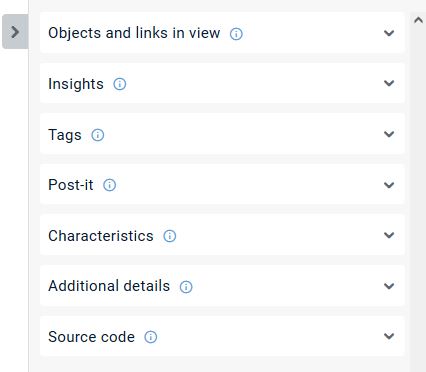Expand the Additional details chevron
The width and height of the screenshot is (426, 372).
(389, 286)
